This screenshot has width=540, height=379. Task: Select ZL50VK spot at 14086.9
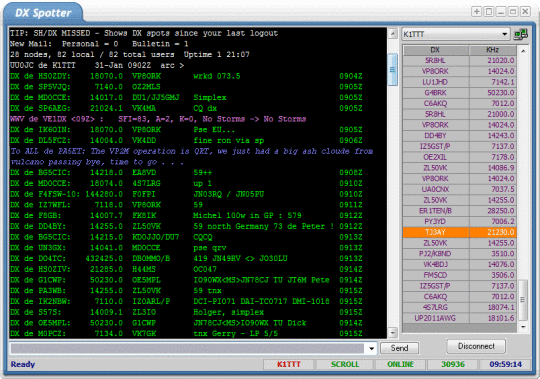(x=459, y=168)
